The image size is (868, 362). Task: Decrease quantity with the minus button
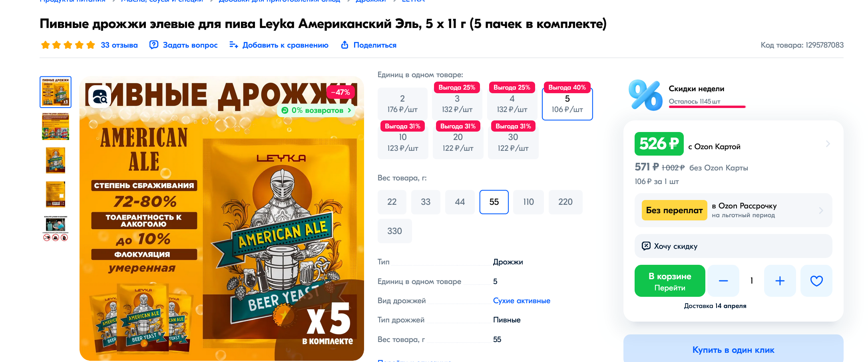tap(723, 281)
